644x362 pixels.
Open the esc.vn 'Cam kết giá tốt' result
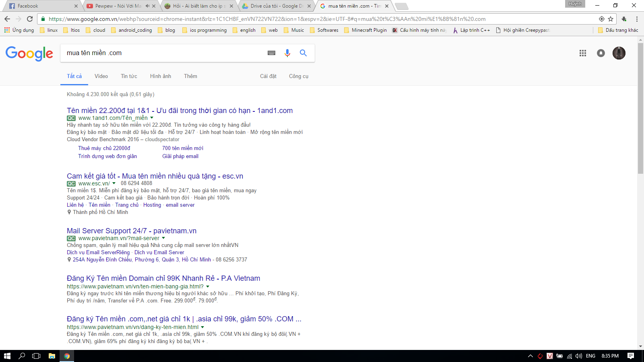coord(155,176)
